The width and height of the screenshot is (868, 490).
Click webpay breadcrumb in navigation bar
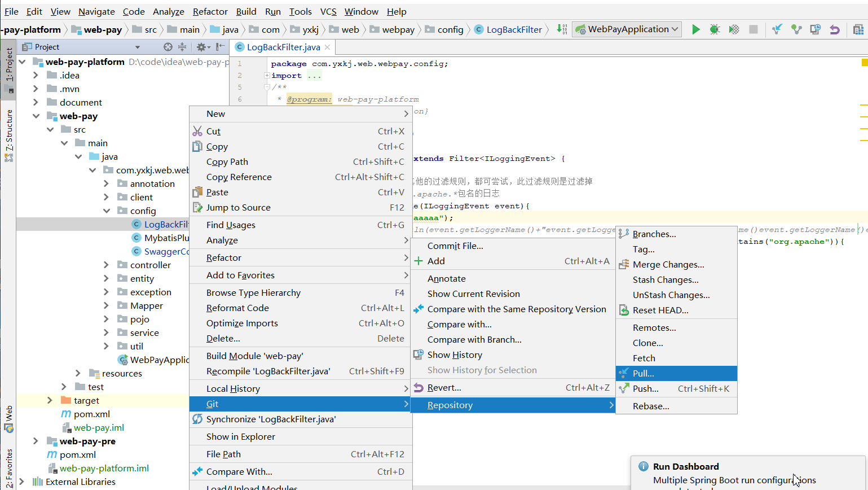pos(392,29)
